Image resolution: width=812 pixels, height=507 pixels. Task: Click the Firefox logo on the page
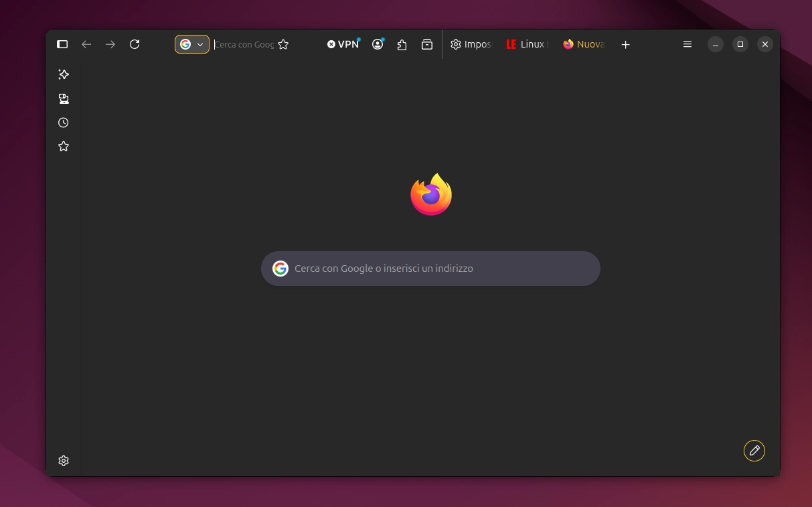tap(430, 195)
